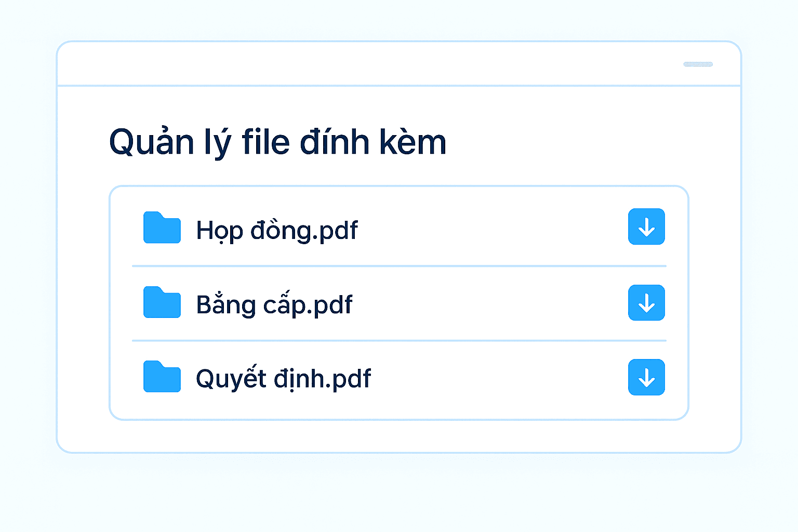Download the Hợp đồng.pdf file
Screen dimensions: 798x532
click(x=646, y=227)
